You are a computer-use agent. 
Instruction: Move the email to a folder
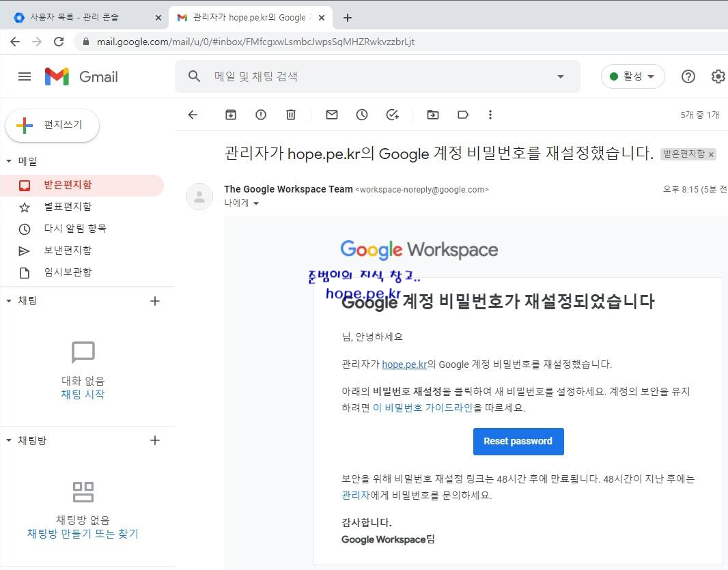433,115
